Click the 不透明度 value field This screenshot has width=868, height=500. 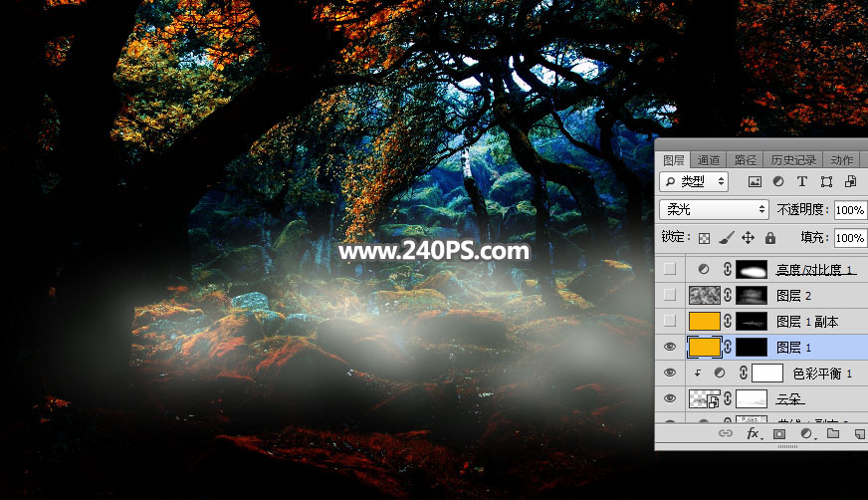pos(850,210)
